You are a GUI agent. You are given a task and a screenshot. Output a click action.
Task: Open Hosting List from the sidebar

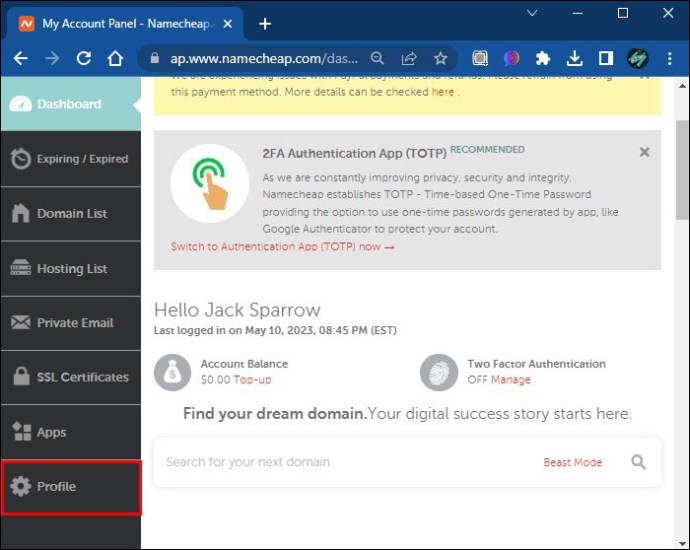pyautogui.click(x=70, y=269)
